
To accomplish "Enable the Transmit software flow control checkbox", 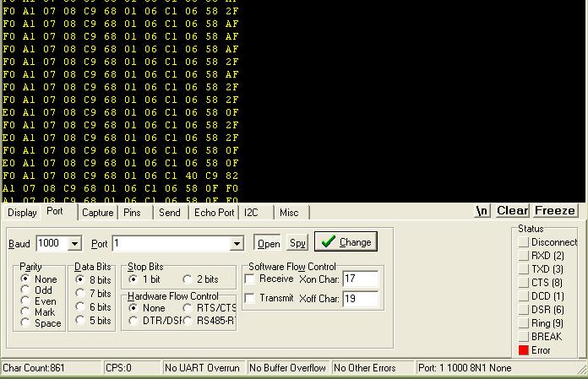I will pyautogui.click(x=250, y=298).
